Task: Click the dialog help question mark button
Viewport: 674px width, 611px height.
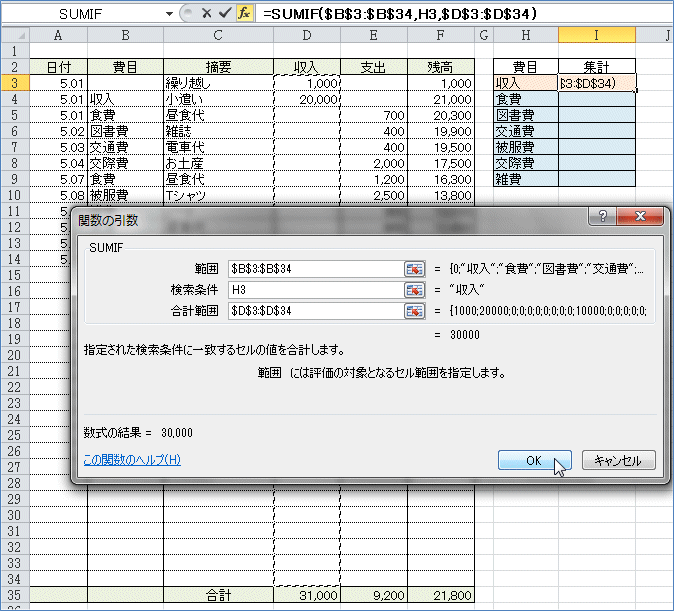Action: click(603, 217)
